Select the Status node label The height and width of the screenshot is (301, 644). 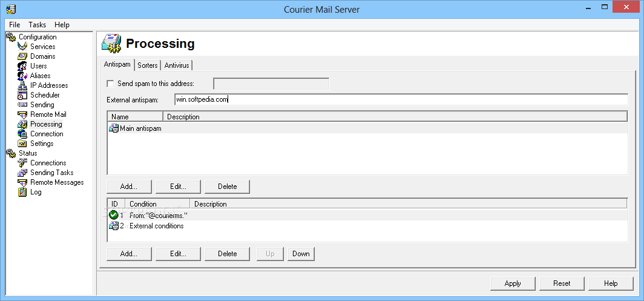coord(28,153)
